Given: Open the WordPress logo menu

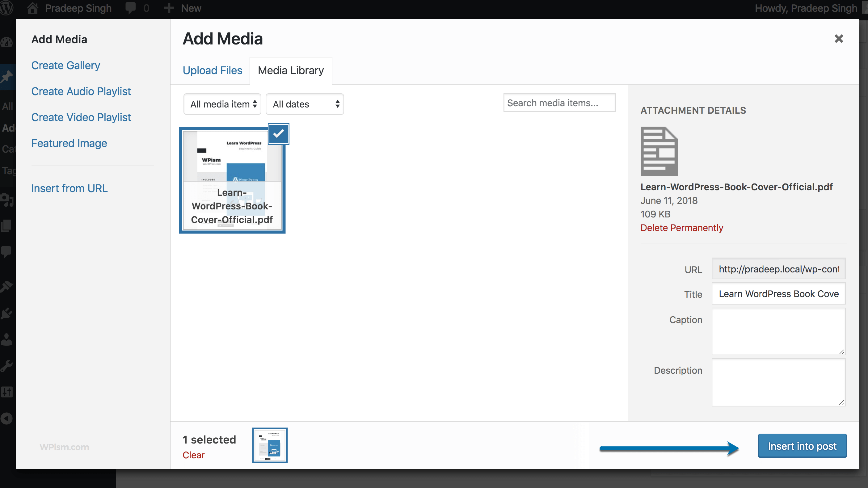Looking at the screenshot, I should (6, 8).
